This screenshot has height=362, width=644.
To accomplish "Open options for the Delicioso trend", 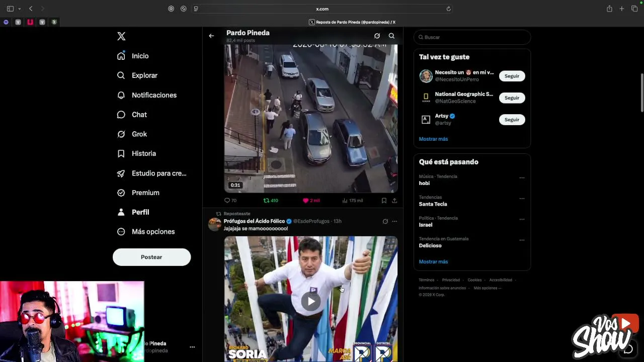I will (522, 240).
